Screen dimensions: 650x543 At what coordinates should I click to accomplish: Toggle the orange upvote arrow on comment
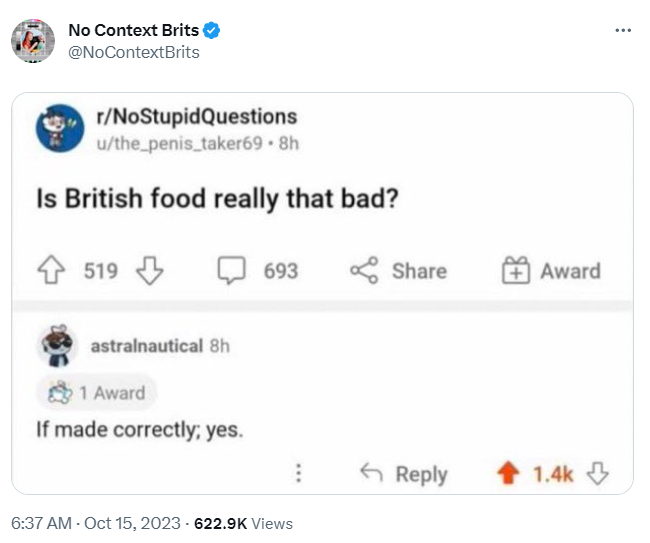[x=507, y=474]
